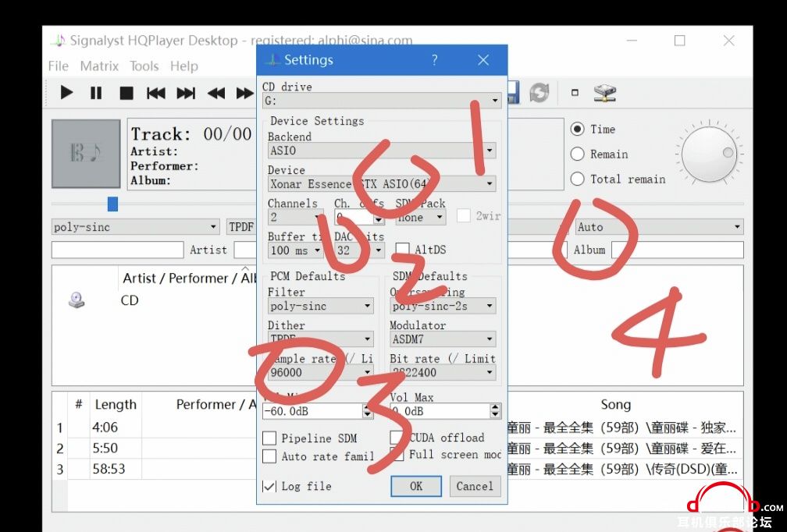Click the circular refresh icon in toolbar
The width and height of the screenshot is (787, 532).
pos(539,93)
